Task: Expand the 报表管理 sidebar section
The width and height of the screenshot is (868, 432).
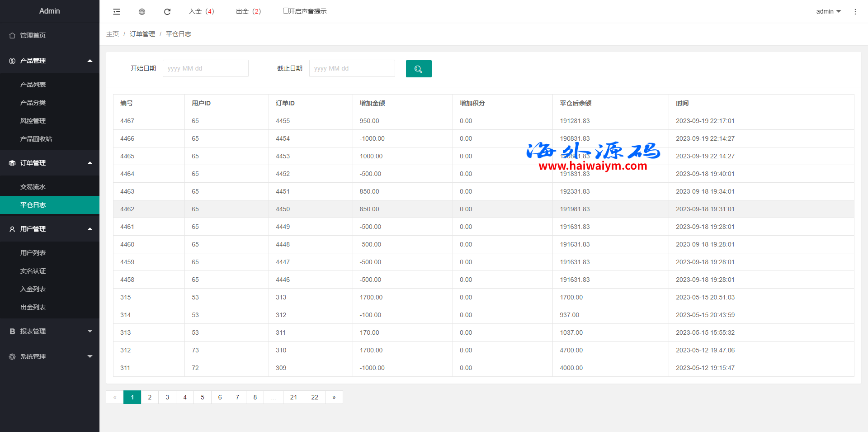Action: point(50,331)
